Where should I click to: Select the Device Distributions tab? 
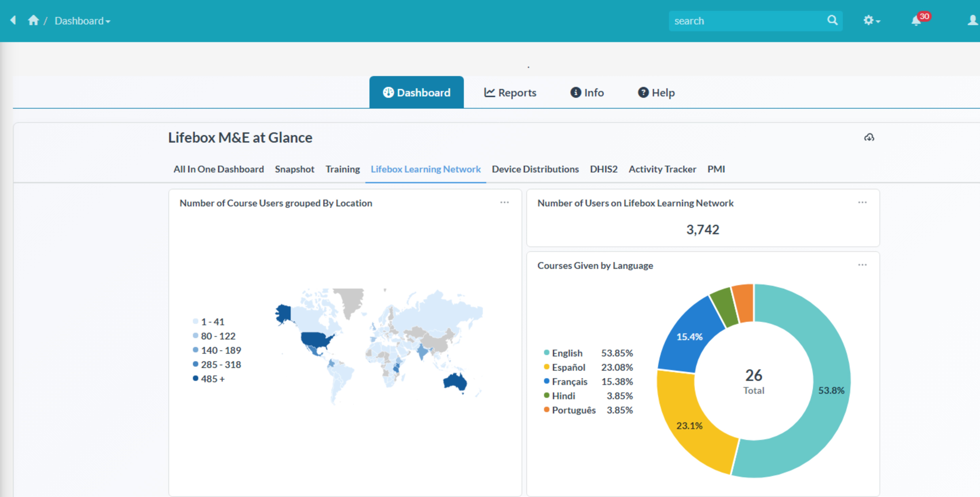point(535,169)
